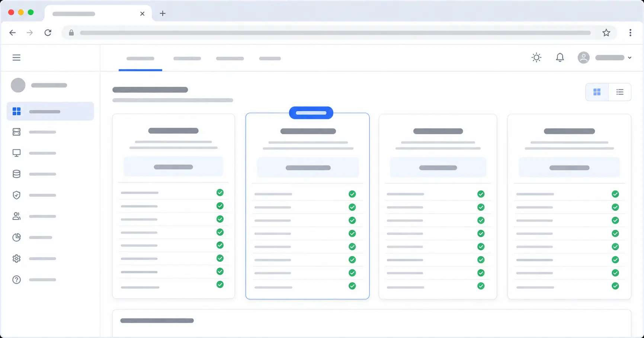Open the users icon sidebar item
The width and height of the screenshot is (644, 338).
click(x=16, y=216)
